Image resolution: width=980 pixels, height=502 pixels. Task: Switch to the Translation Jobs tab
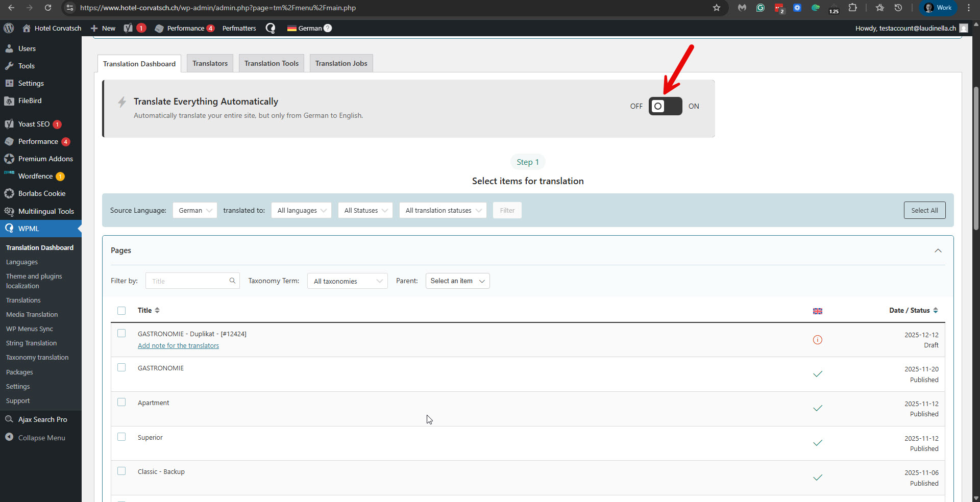coord(341,63)
